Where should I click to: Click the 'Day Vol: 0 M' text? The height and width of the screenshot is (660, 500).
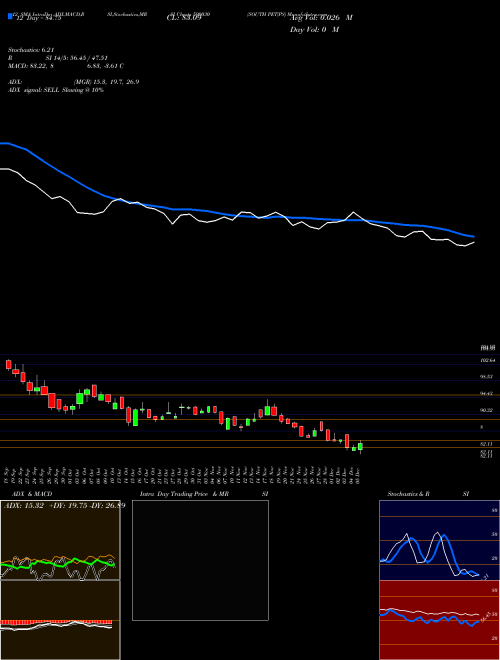314,29
